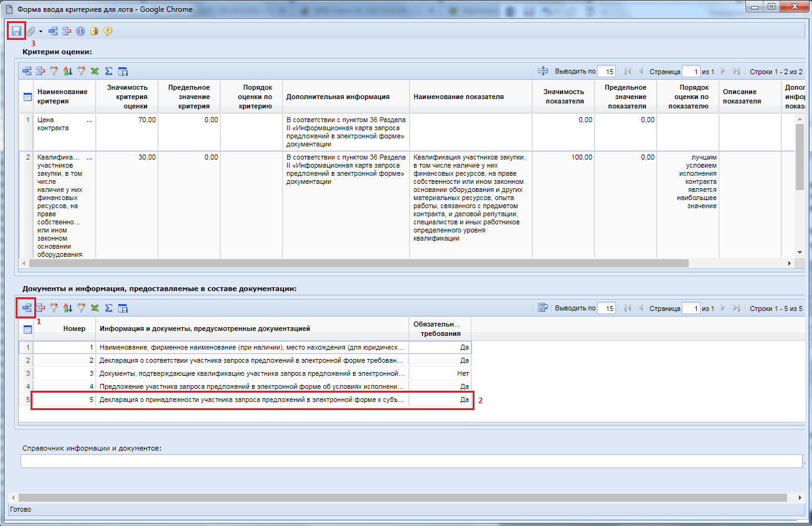Click the Справочник информации и документов field

pos(412,461)
